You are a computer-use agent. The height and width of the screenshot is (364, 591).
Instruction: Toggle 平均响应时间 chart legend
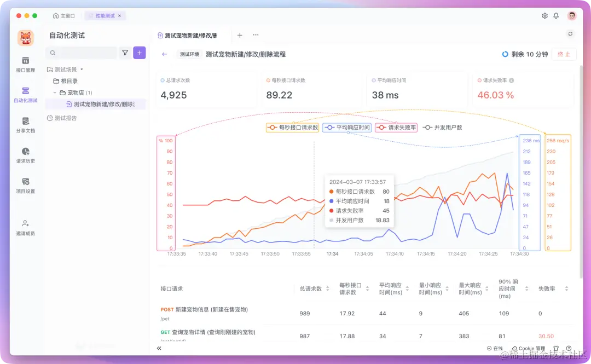pyautogui.click(x=347, y=128)
